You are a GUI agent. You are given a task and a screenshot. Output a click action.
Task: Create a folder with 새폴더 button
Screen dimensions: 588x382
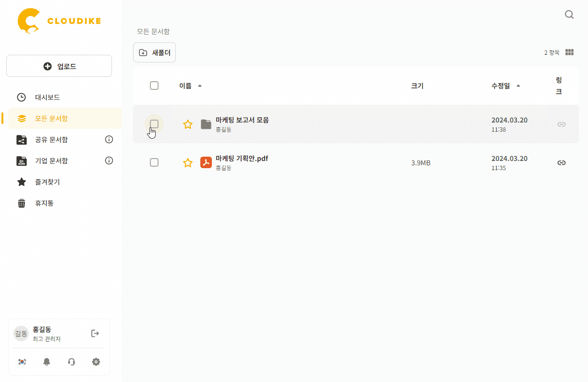pyautogui.click(x=154, y=53)
